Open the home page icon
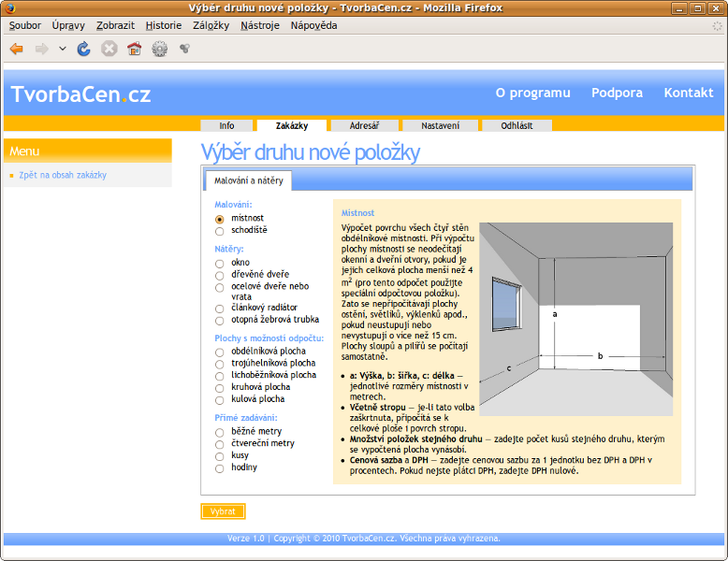Image resolution: width=728 pixels, height=561 pixels. coord(134,49)
